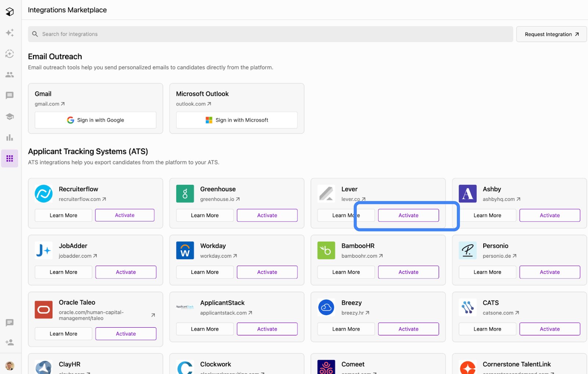Visit the applicantstack.com link
The width and height of the screenshot is (588, 374).
coord(226,313)
